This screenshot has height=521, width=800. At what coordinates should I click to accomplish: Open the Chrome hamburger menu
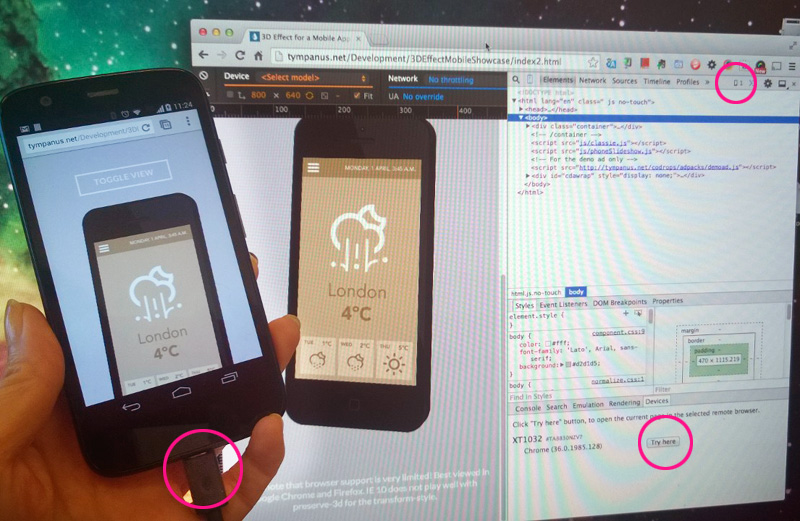coord(792,66)
